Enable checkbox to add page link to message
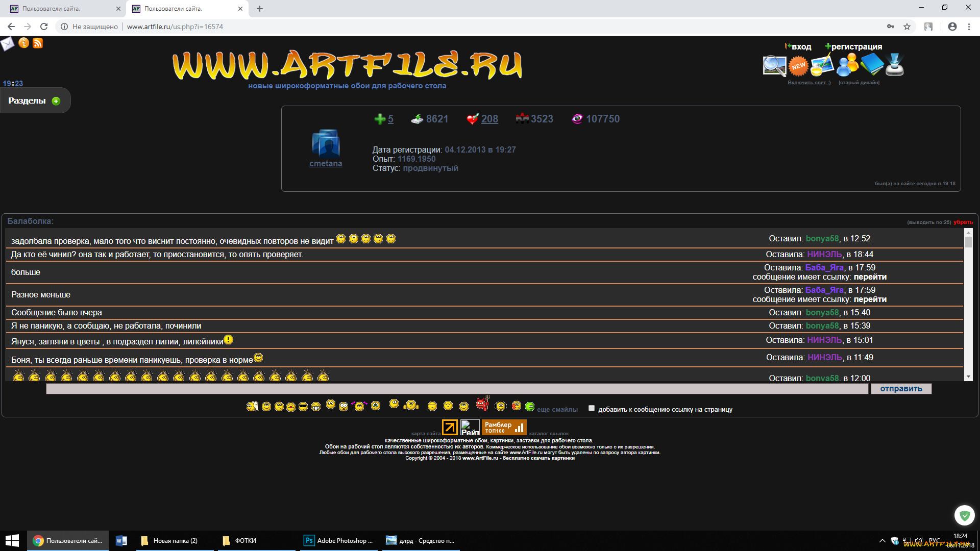Screen dimensions: 980x551 pos(591,408)
